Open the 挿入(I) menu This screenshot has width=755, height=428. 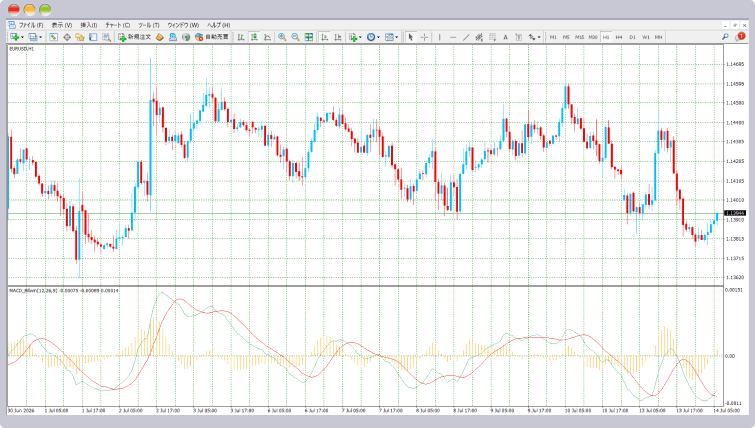click(x=89, y=25)
